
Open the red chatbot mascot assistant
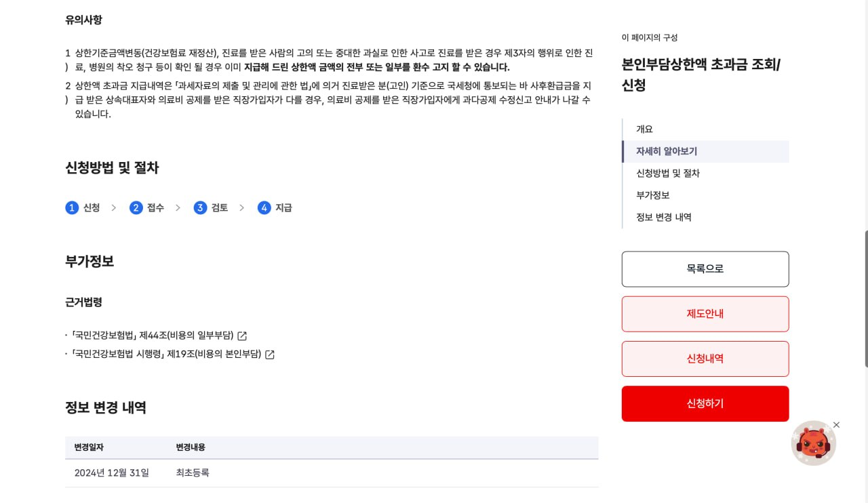point(814,443)
